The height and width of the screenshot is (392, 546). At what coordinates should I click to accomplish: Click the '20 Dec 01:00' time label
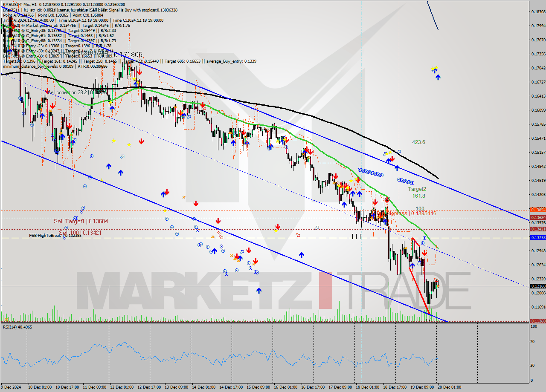click(x=450, y=387)
